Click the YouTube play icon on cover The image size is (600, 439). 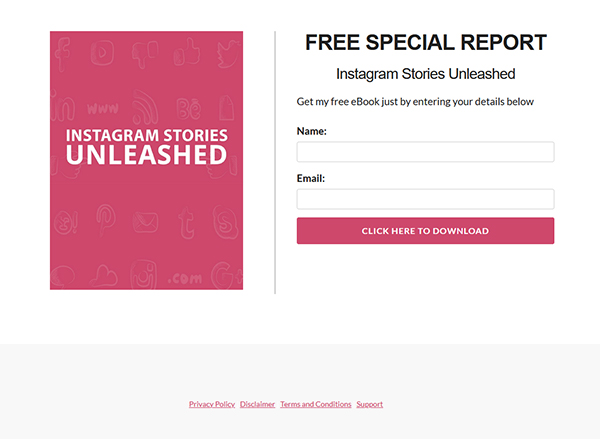103,53
